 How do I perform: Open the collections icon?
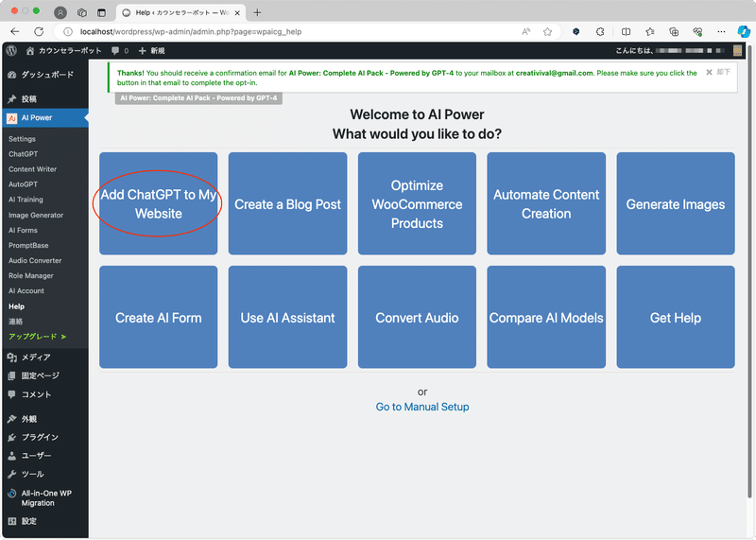(x=674, y=32)
